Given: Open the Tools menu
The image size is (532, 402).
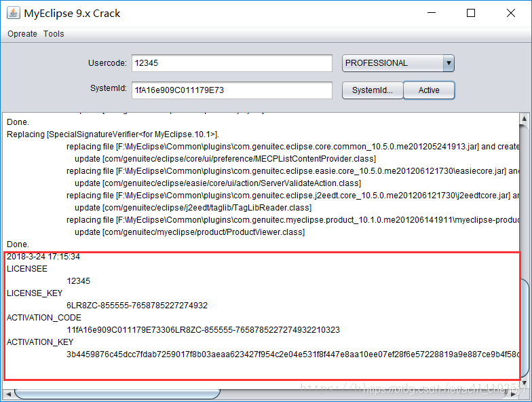Looking at the screenshot, I should tap(54, 34).
